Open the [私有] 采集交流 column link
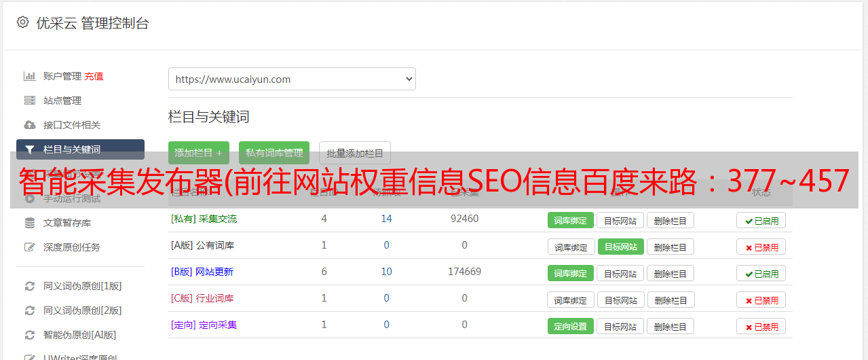The image size is (868, 360). (204, 219)
